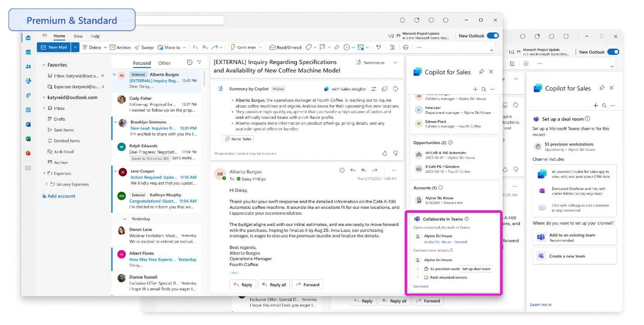The width and height of the screenshot is (644, 325).
Task: Collapse the Yesterday message group
Action: [125, 219]
